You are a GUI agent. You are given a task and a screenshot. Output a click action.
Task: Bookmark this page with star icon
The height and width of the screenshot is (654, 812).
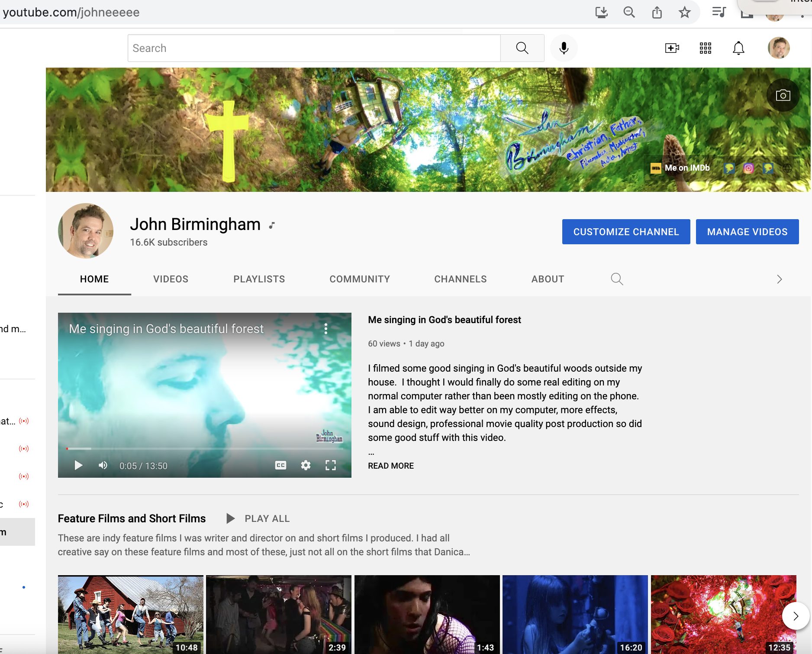(x=685, y=12)
